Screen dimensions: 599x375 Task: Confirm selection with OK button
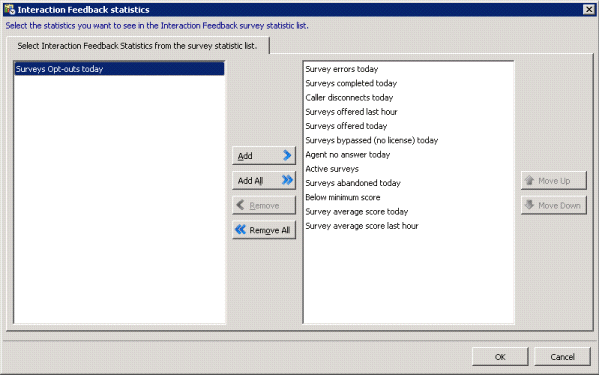pyautogui.click(x=500, y=357)
